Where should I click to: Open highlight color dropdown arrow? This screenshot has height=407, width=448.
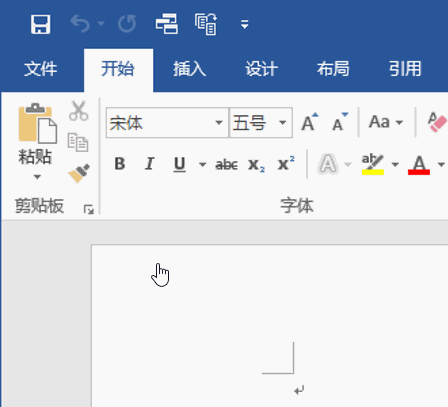pyautogui.click(x=395, y=164)
